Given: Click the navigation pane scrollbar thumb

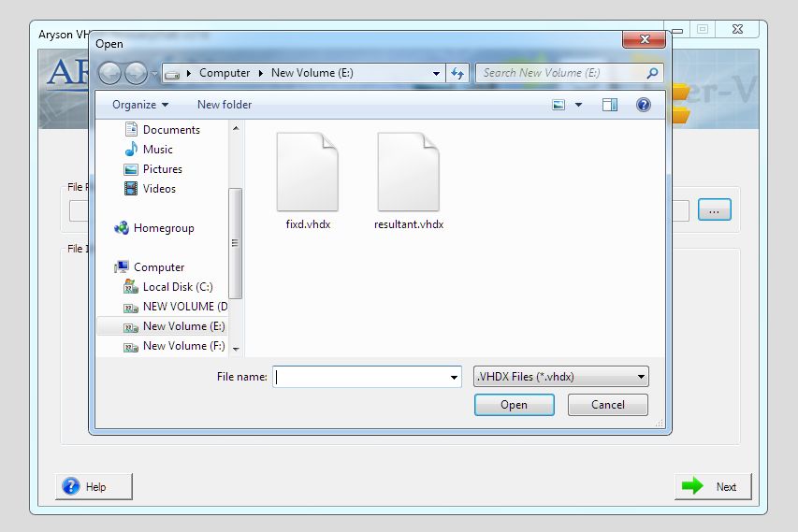Looking at the screenshot, I should pos(235,243).
